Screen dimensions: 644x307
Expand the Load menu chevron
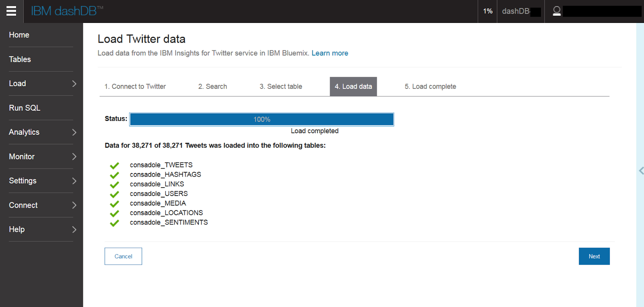click(x=74, y=84)
